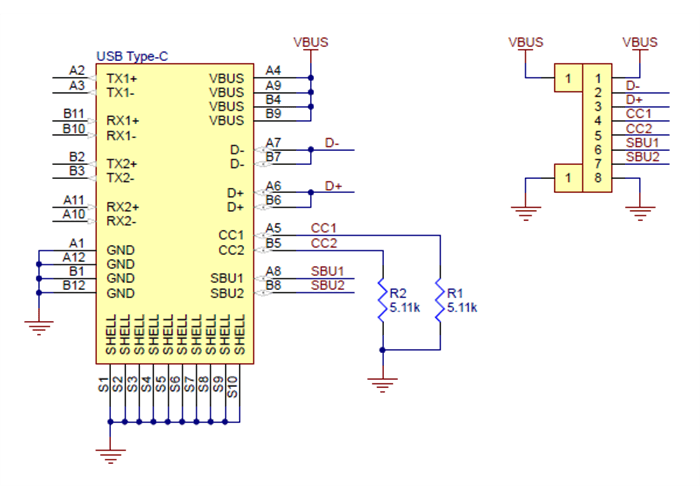Click pin number B5
The width and height of the screenshot is (700, 500).
(x=273, y=243)
